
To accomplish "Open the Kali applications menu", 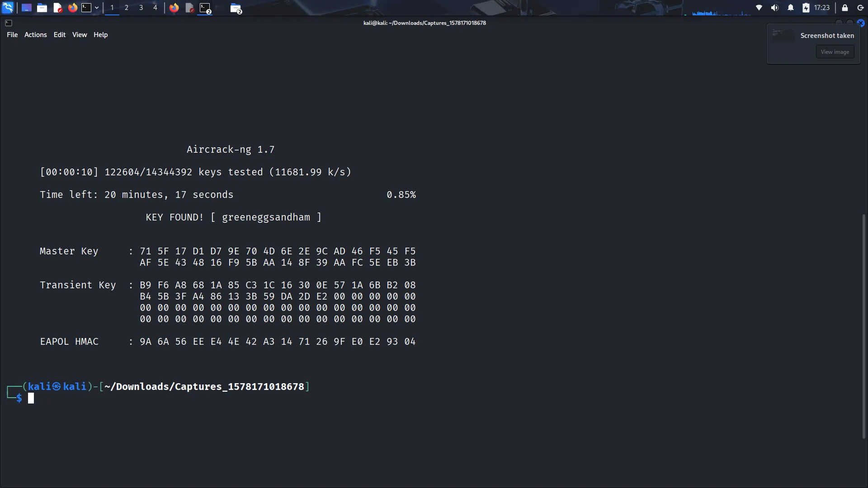I will pyautogui.click(x=8, y=8).
